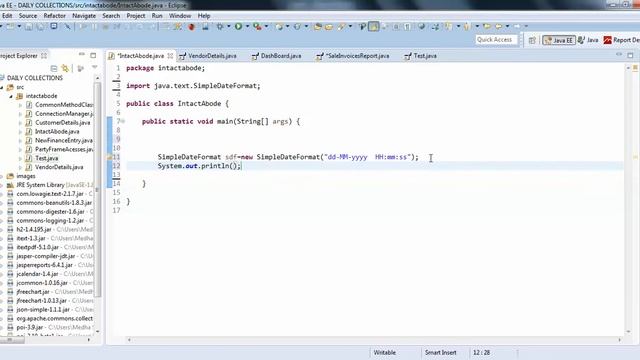Click the 12 : 28 cursor position status
This screenshot has height=360, width=640.
[481, 353]
